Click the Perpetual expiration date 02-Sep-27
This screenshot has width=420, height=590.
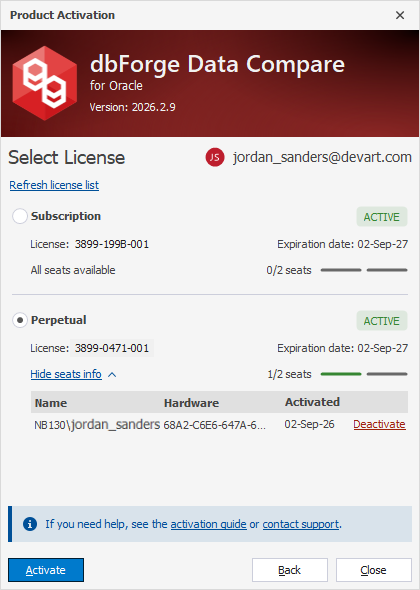(x=383, y=348)
